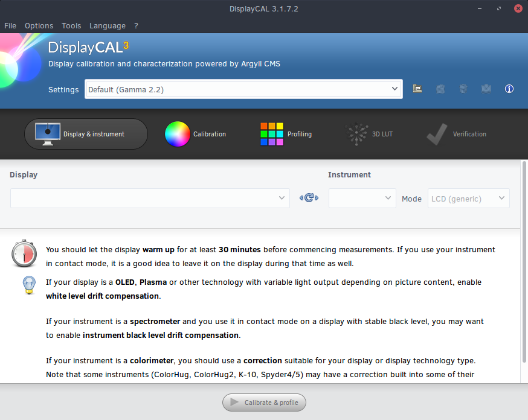Viewport: 528px width, 420px height.
Task: Switch to the Verification tab
Action: click(456, 134)
